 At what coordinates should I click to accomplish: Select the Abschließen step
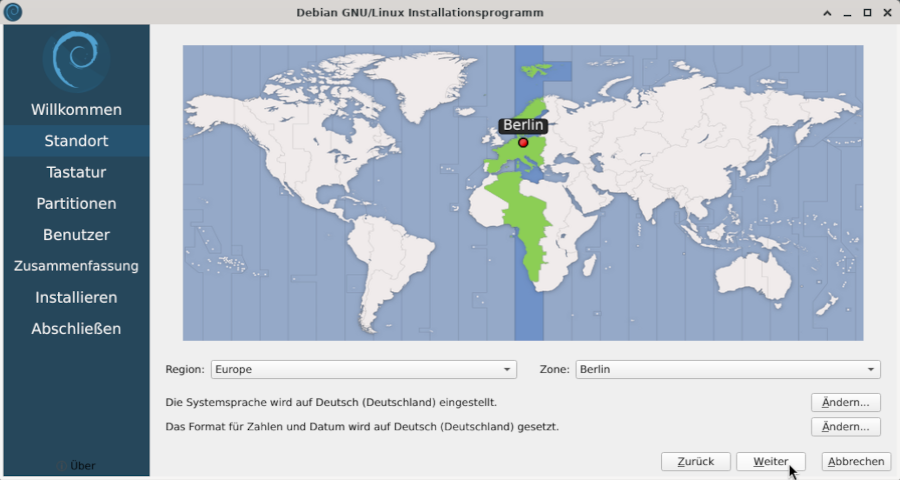(76, 328)
